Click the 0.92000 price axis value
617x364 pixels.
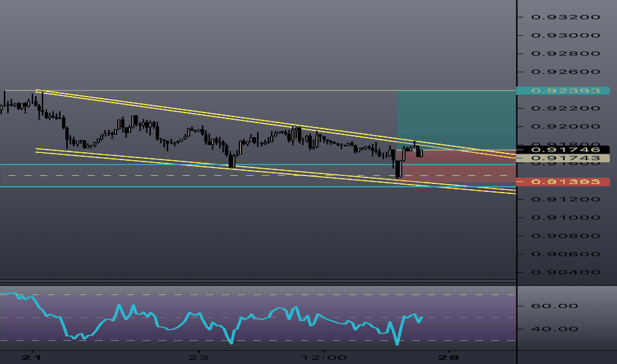pos(566,126)
